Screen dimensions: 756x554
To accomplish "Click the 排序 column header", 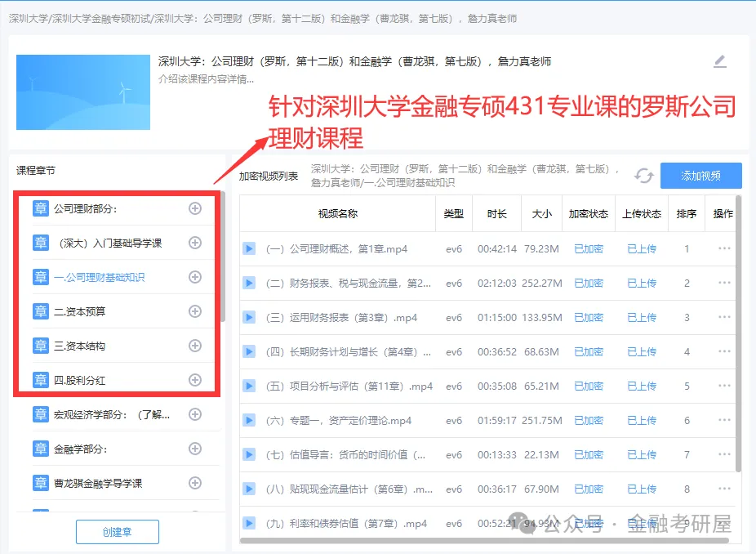I will pyautogui.click(x=686, y=214).
